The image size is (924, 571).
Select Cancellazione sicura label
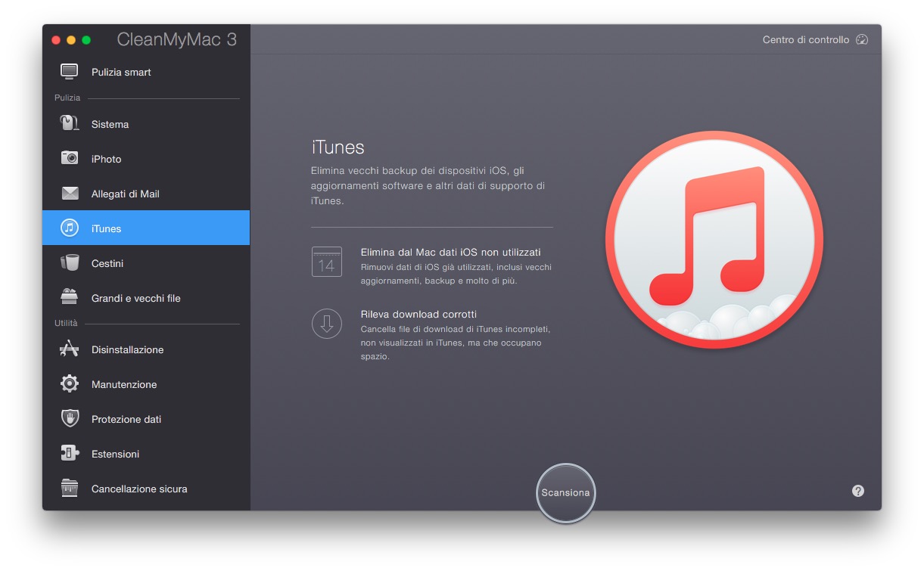tap(139, 489)
